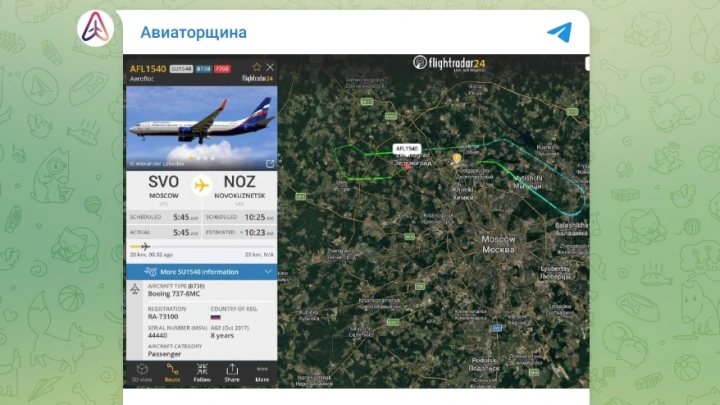Select the AFL1540 label on map
The image size is (720, 405).
click(407, 149)
